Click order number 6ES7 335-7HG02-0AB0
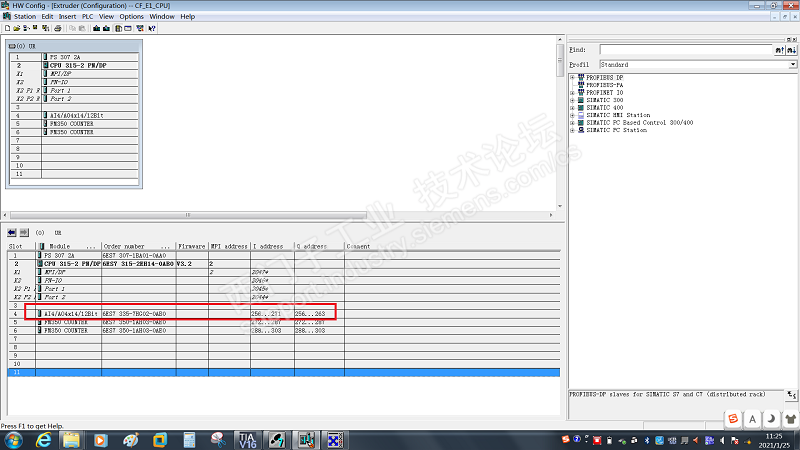Viewport: 800px width, 450px height. point(134,314)
